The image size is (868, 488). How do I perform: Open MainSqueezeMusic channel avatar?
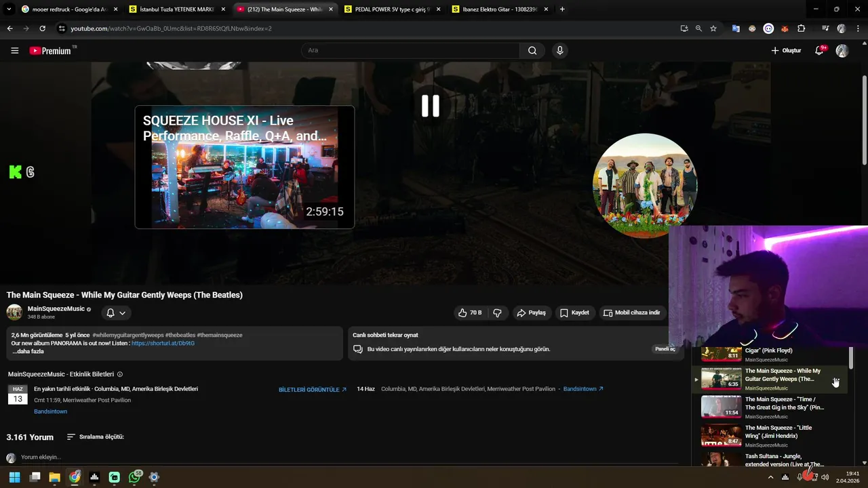click(14, 312)
